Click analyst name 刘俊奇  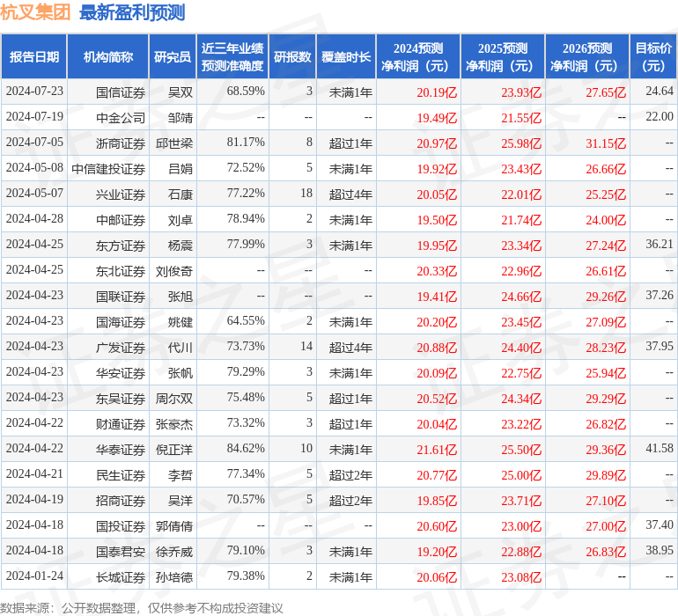point(174,271)
